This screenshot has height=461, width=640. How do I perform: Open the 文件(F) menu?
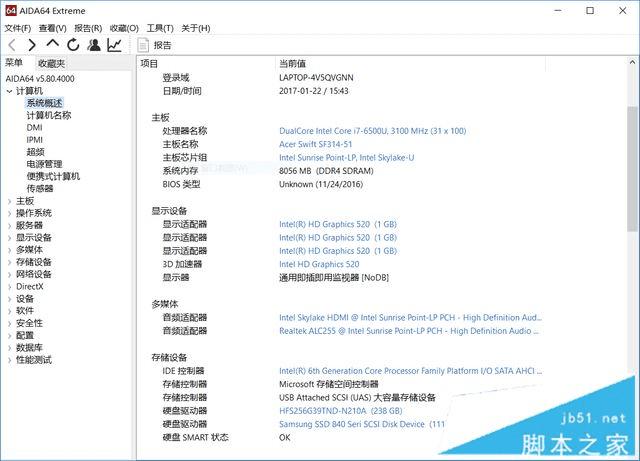pos(18,28)
